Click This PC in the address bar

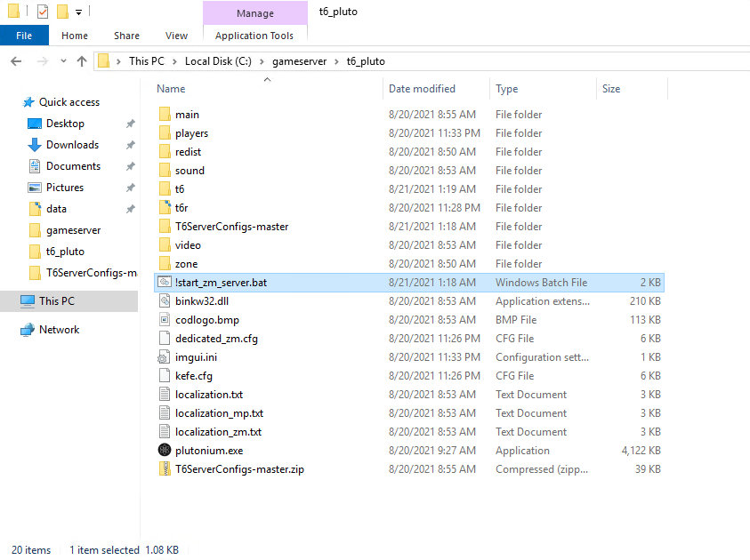point(147,61)
